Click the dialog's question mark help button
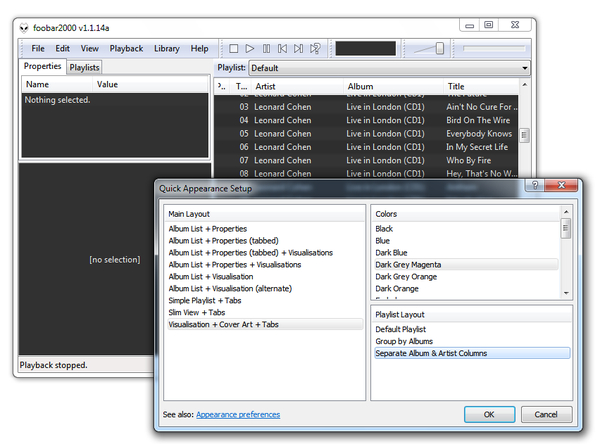The height and width of the screenshot is (444, 600). coord(535,185)
